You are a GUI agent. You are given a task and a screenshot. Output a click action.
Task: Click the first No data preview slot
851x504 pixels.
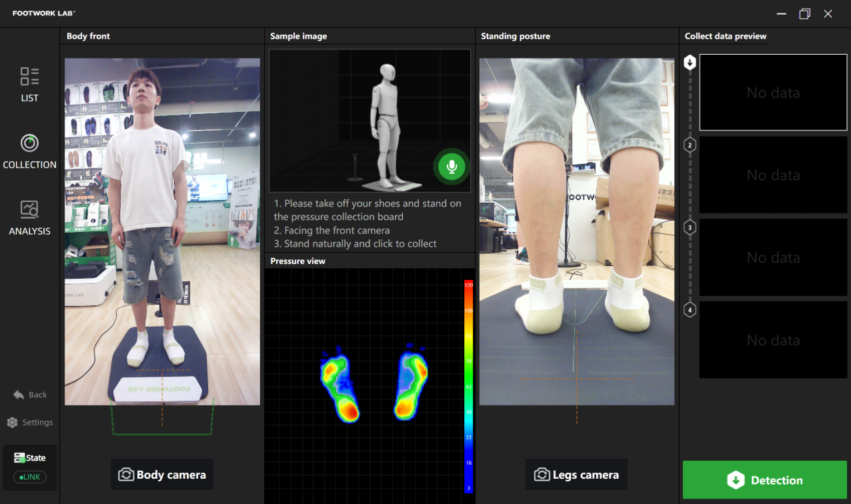coord(773,92)
